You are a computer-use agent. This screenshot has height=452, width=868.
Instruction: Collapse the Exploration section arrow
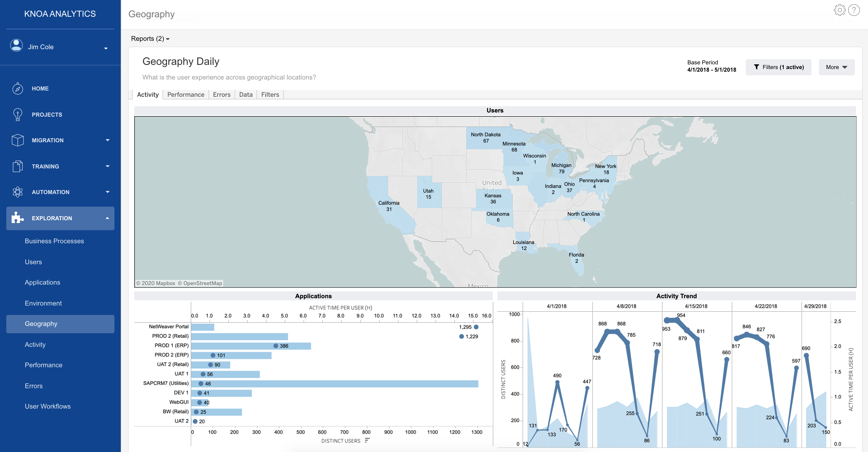107,218
